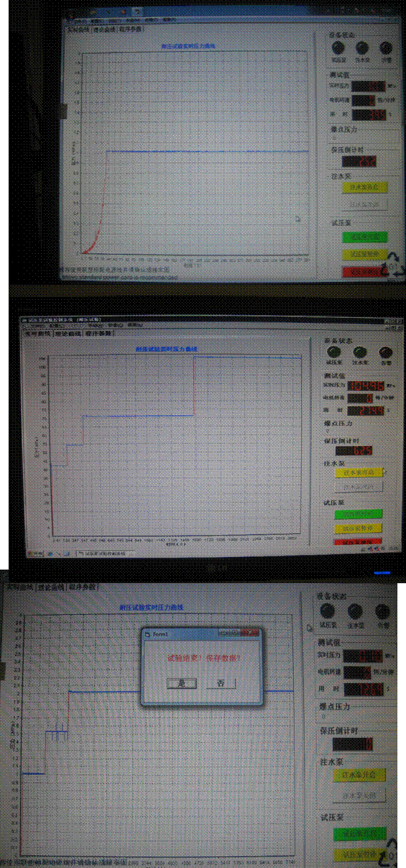
Task: Switch to 程序参数 tab in the middle screen
Action: coord(99,334)
